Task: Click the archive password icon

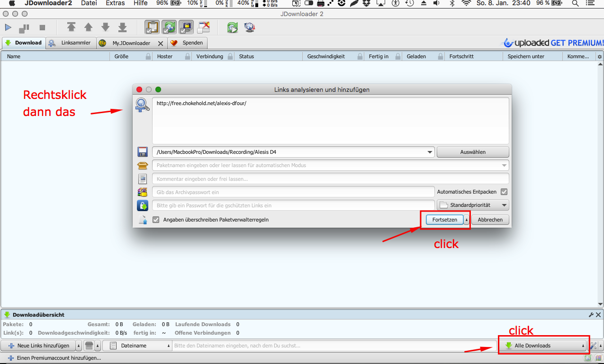Action: [143, 192]
